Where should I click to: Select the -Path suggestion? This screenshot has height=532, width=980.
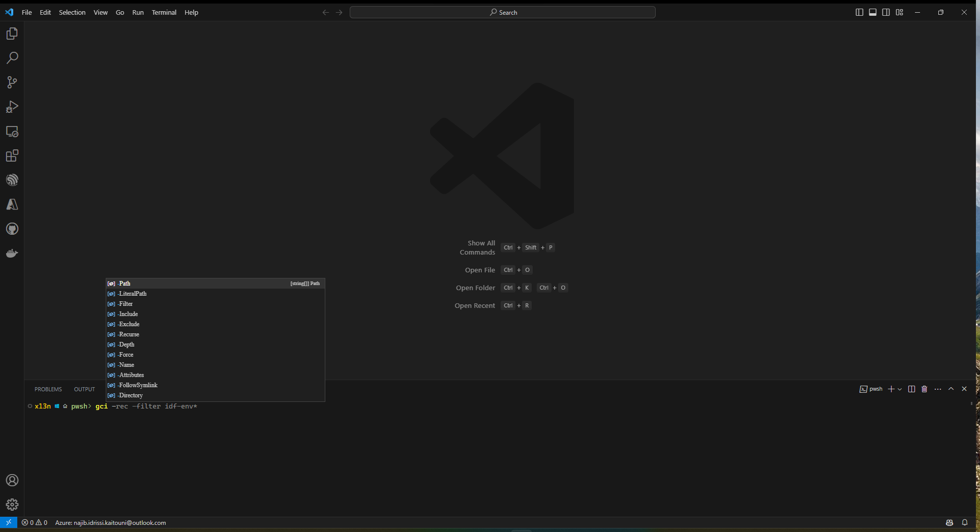[x=216, y=284]
